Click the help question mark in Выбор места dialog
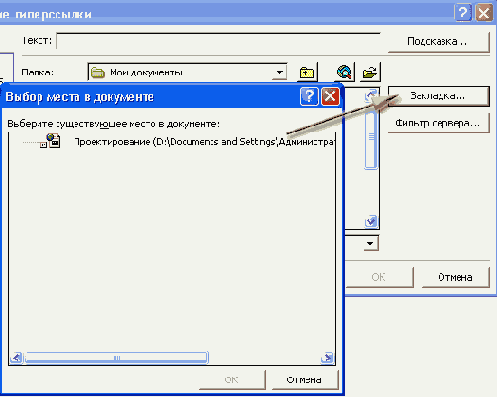Viewport: 497px width, 397px height. [x=309, y=97]
